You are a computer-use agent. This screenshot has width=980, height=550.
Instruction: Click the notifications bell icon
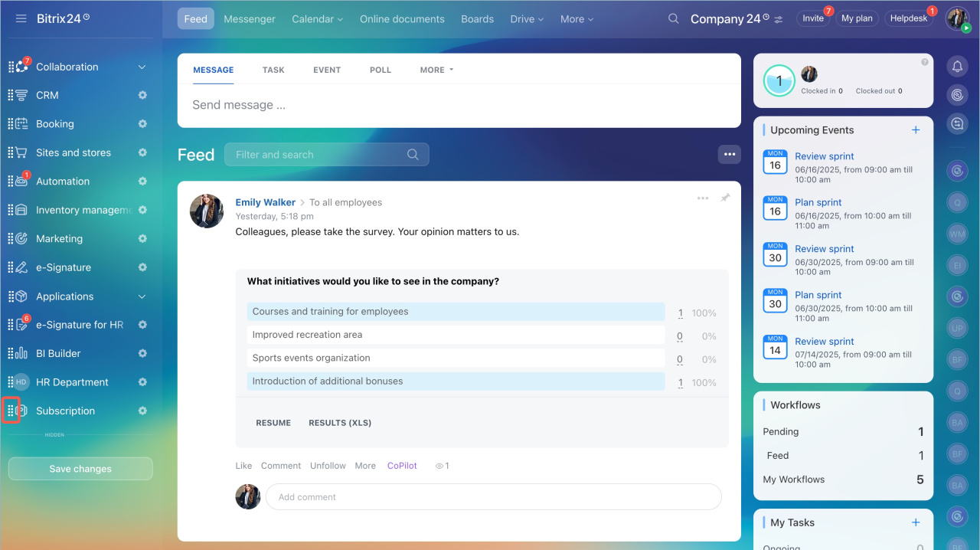[957, 67]
